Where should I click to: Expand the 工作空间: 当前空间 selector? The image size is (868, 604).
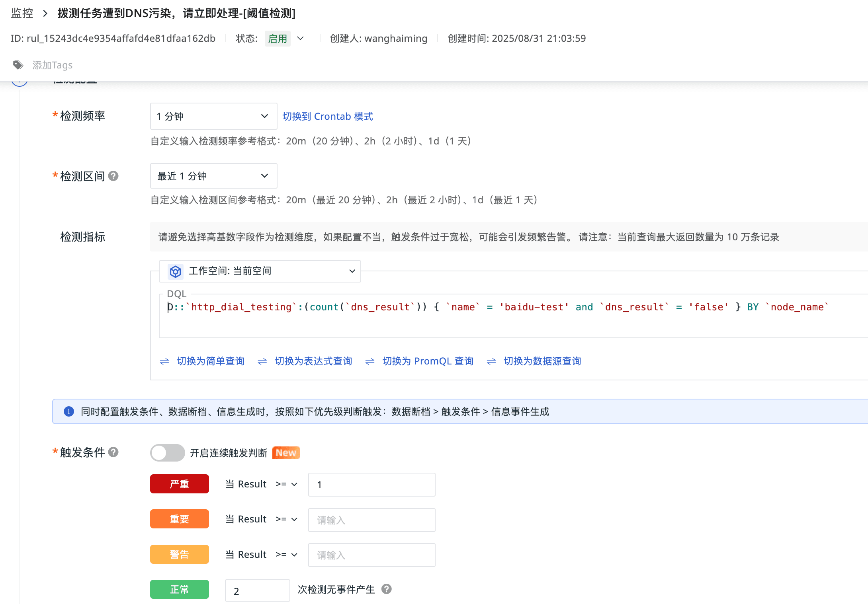(260, 271)
